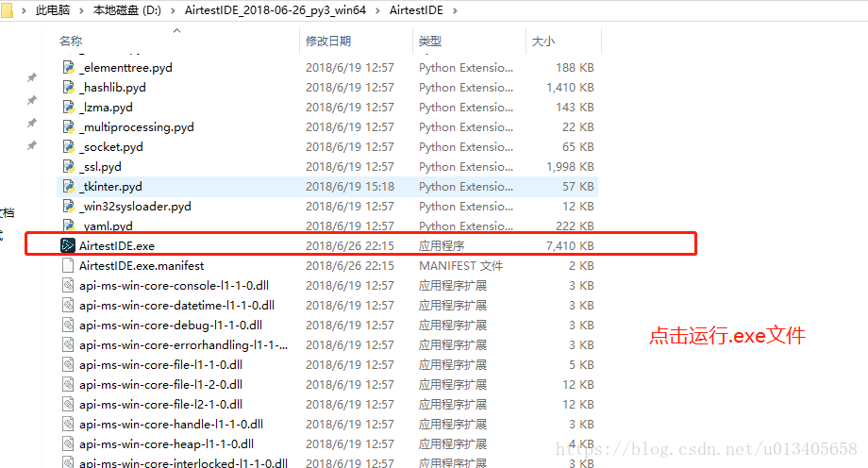
Task: Select the _socket.pyd file name
Action: (x=111, y=147)
